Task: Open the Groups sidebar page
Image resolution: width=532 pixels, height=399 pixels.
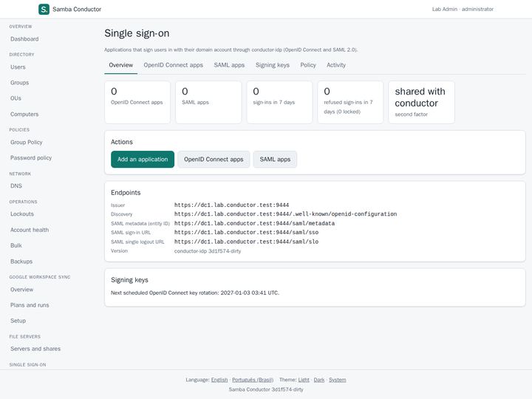Action: (x=20, y=83)
